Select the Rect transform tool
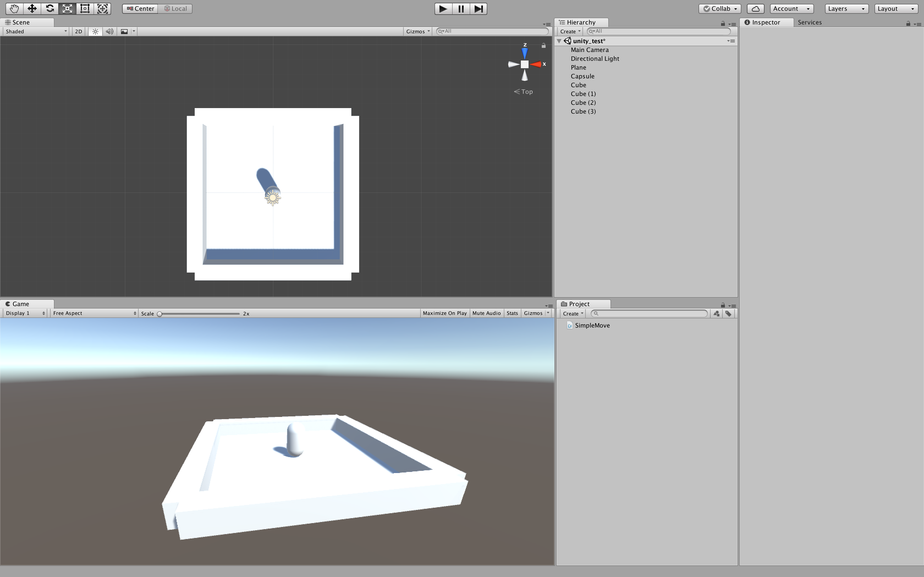 (85, 9)
